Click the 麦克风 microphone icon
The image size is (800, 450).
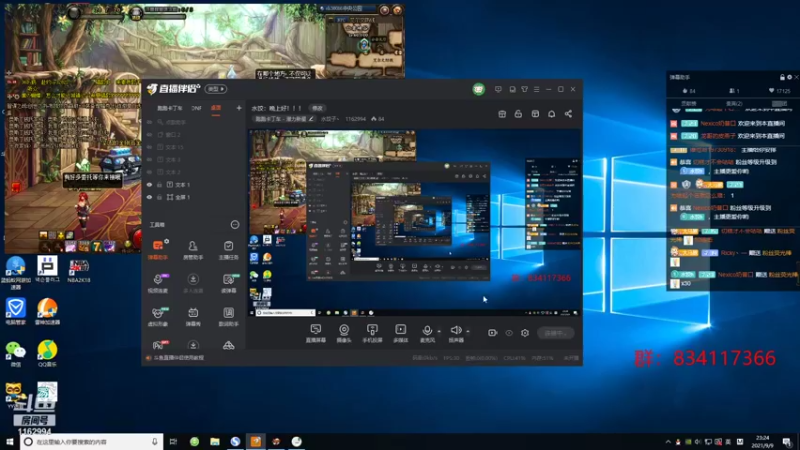coord(427,331)
